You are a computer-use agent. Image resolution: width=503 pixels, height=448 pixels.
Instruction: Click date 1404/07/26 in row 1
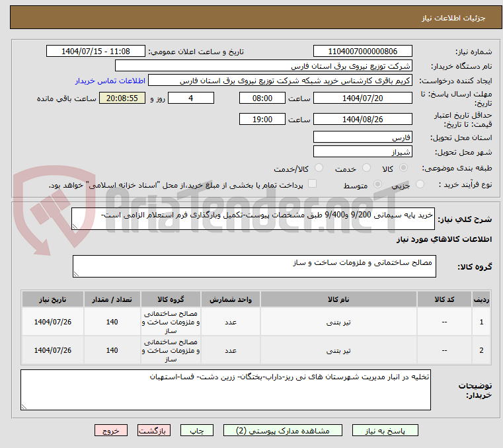(53, 322)
